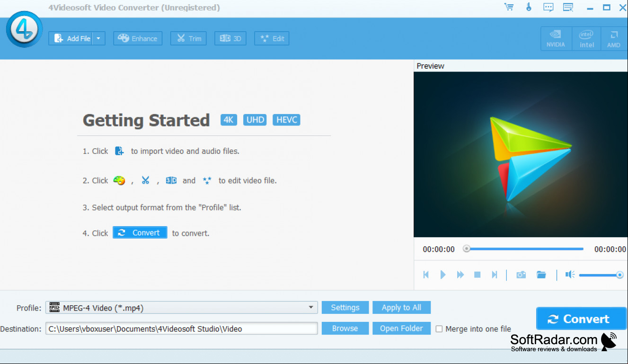Image resolution: width=628 pixels, height=364 pixels.
Task: Play the preview video
Action: point(443,275)
